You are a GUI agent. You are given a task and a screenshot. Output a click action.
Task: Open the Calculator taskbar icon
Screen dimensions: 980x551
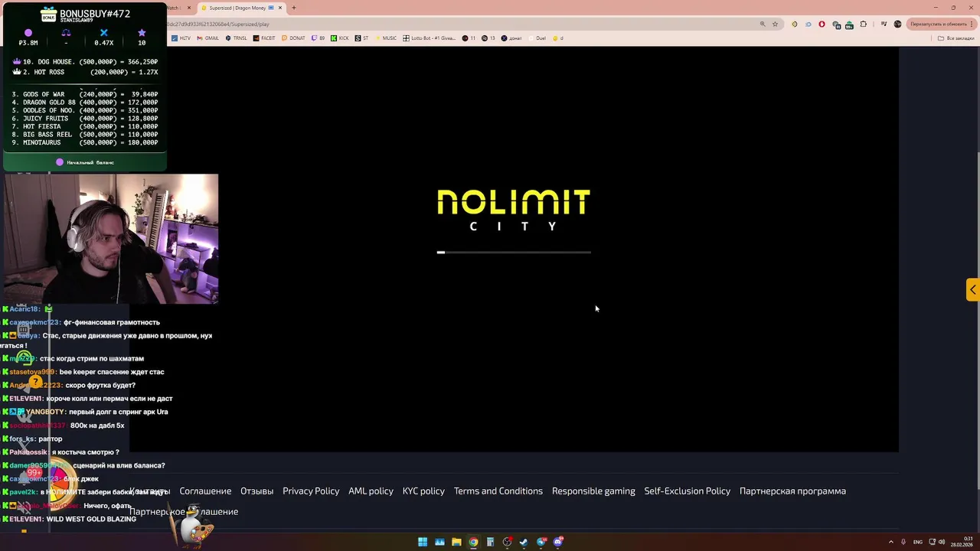(490, 542)
